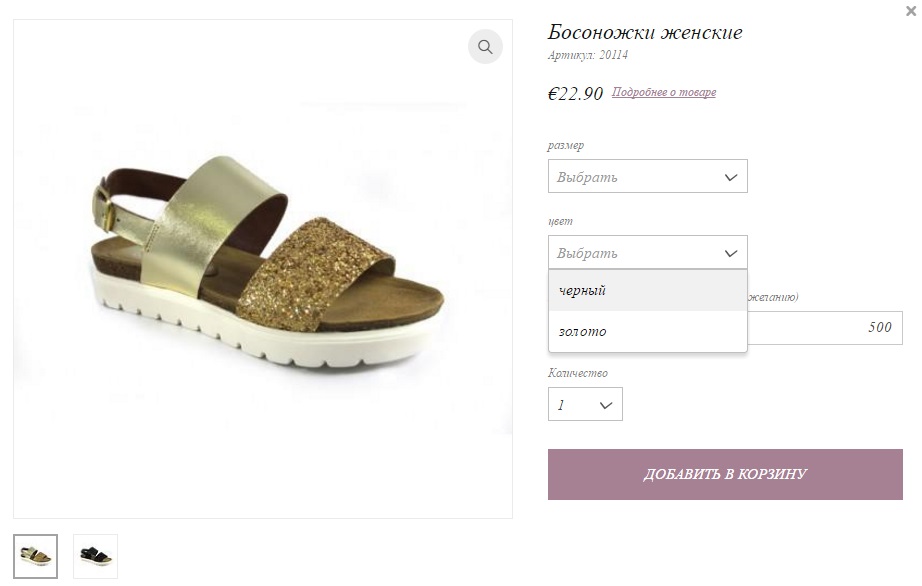Select the gold sandal thumbnail
Image resolution: width=922 pixels, height=586 pixels.
(35, 556)
